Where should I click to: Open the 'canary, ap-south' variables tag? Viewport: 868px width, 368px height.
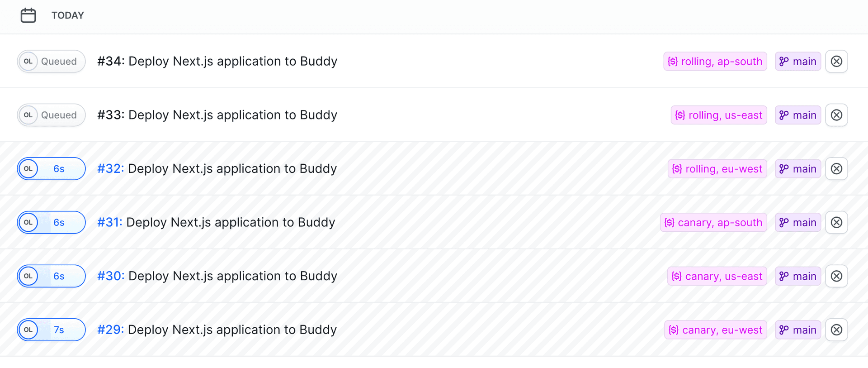[713, 222]
